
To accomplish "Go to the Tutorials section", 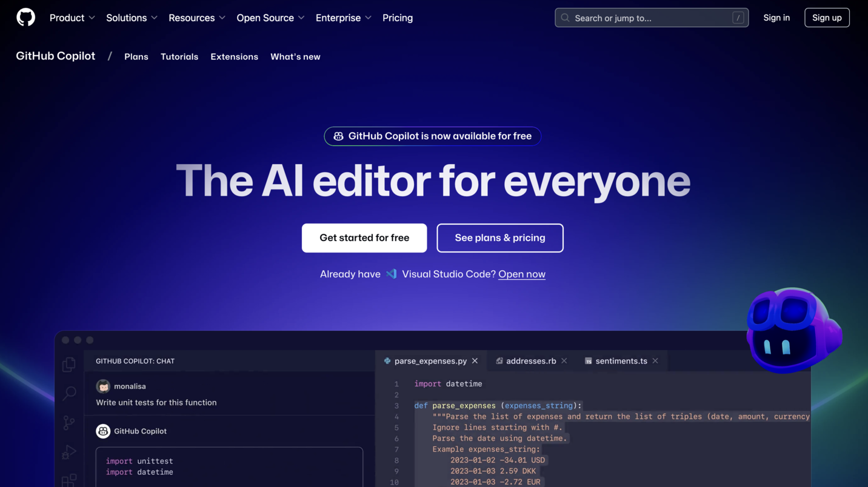I will pyautogui.click(x=179, y=56).
